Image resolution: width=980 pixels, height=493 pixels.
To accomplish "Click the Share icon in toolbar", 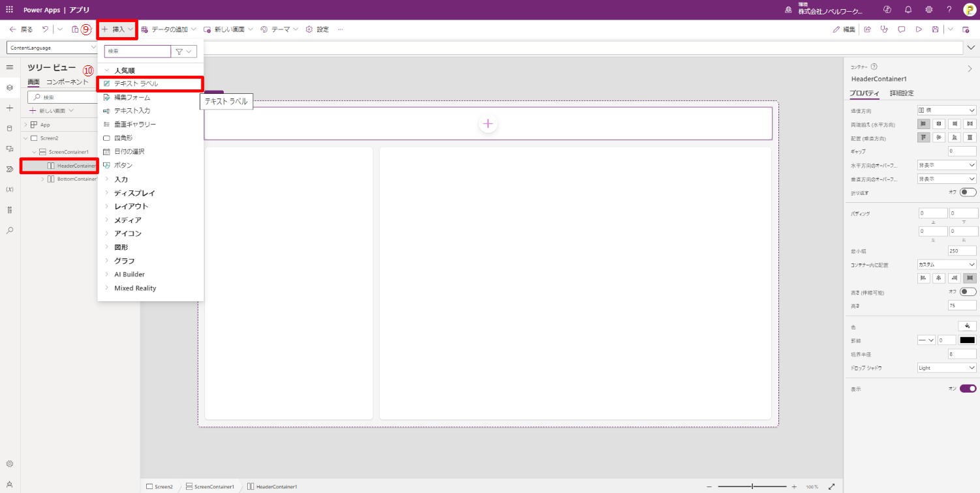I will [x=868, y=29].
